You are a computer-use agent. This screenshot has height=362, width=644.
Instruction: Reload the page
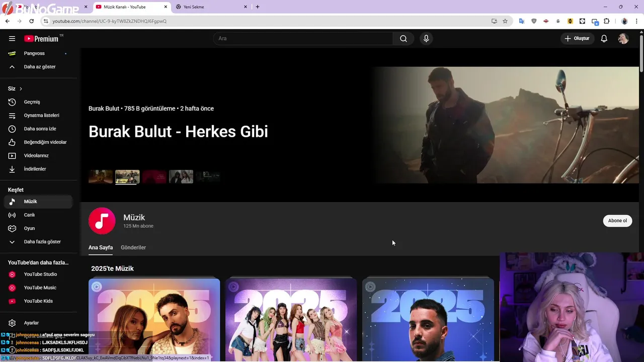(31, 21)
